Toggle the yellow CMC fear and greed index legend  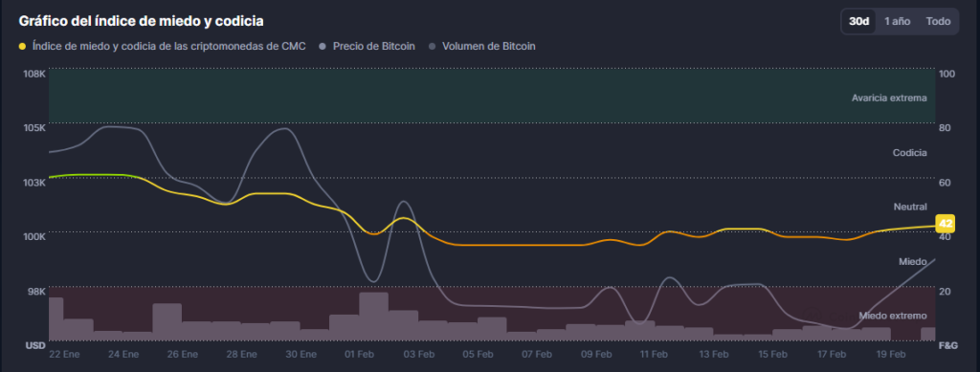tap(163, 46)
